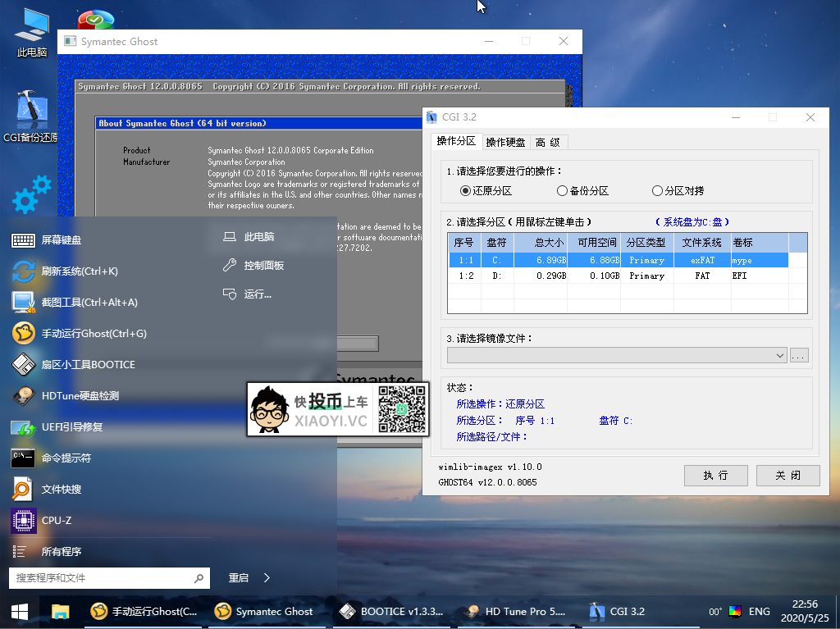Click the search programs and files field

(103, 578)
